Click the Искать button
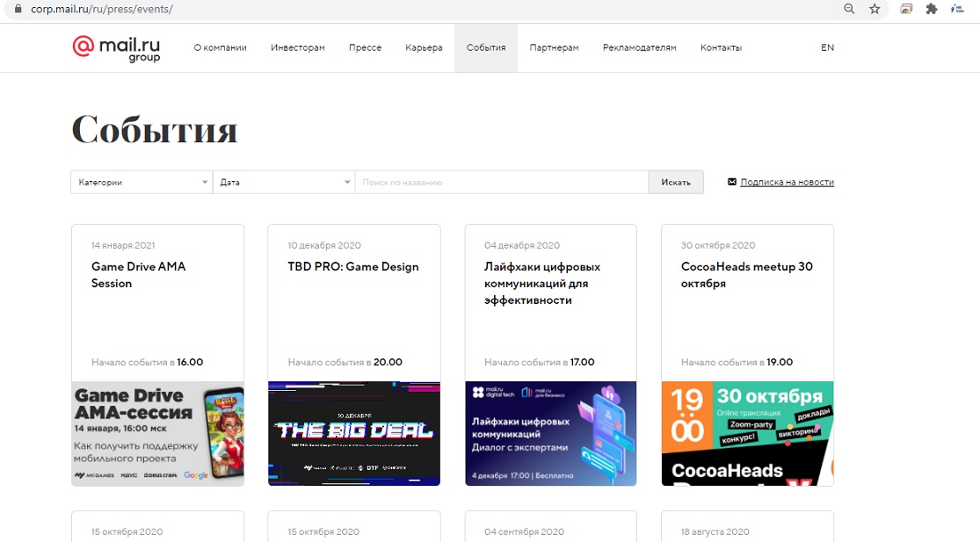980x542 pixels. [x=676, y=183]
